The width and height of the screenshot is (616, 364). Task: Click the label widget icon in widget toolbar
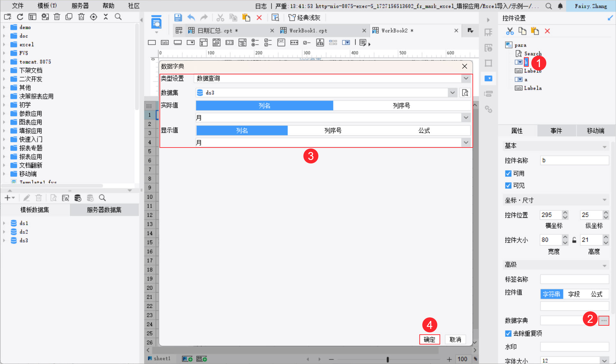coord(165,42)
